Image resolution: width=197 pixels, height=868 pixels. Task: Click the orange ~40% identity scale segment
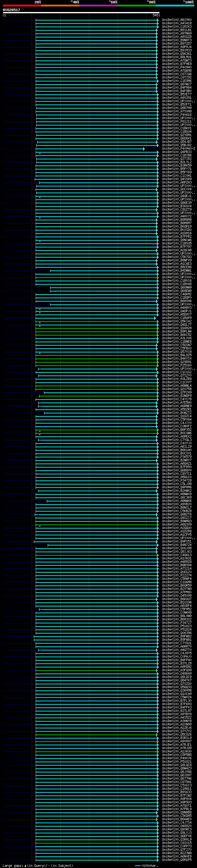(x=60, y=6)
